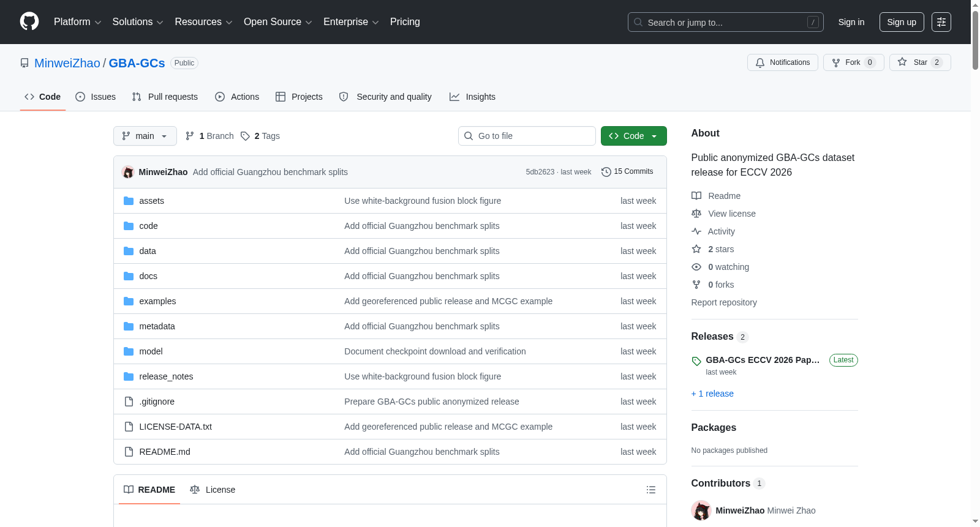Screen dimensions: 980x527
Task: Click the Readme link in About
Action: pyautogui.click(x=716, y=196)
